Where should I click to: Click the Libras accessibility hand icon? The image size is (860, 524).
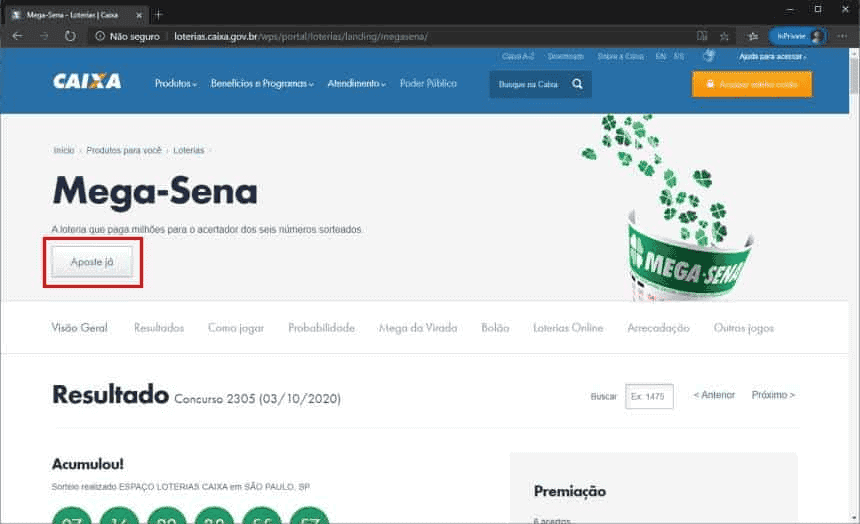(709, 55)
